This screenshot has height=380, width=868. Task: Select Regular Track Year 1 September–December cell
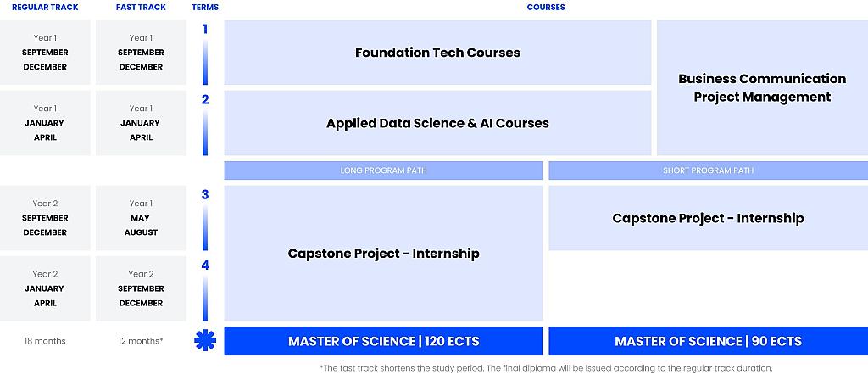tap(45, 53)
